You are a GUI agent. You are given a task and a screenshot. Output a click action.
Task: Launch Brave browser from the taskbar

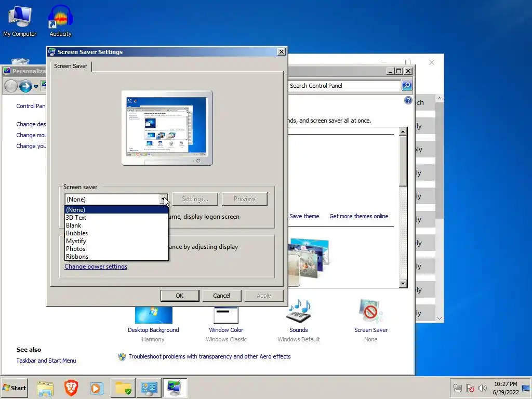tap(71, 388)
